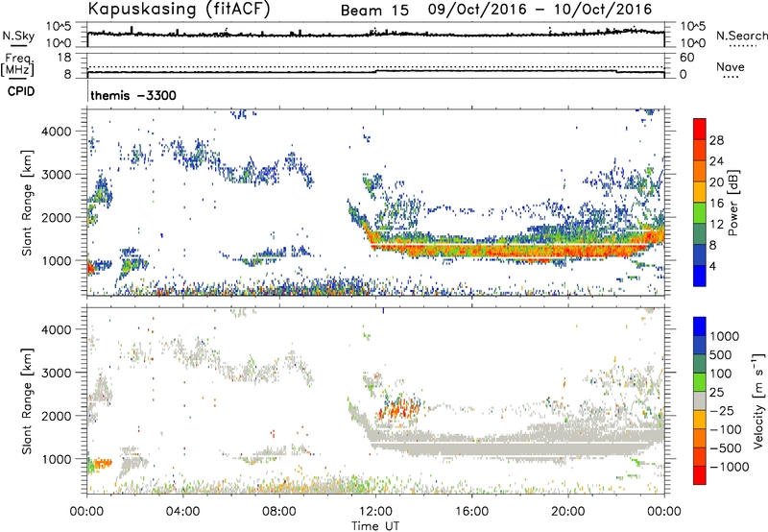Click the '28' power colorbar tick
The height and width of the screenshot is (532, 768).
pos(716,140)
